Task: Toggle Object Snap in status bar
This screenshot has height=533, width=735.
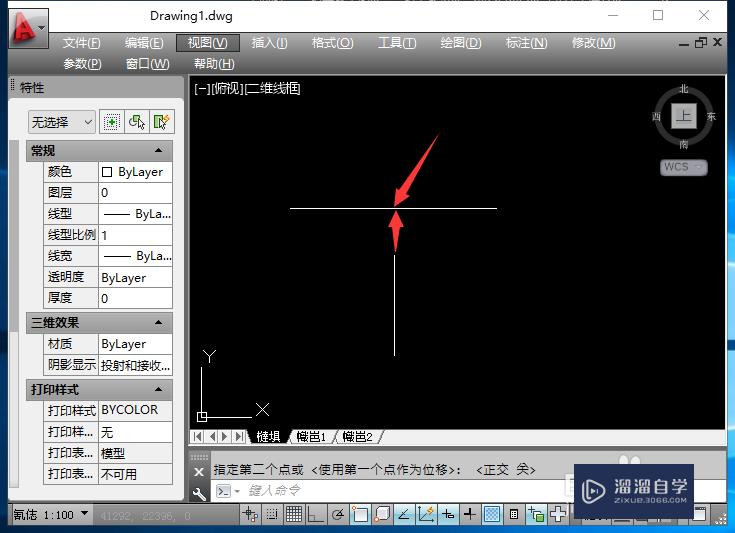Action: tap(360, 515)
